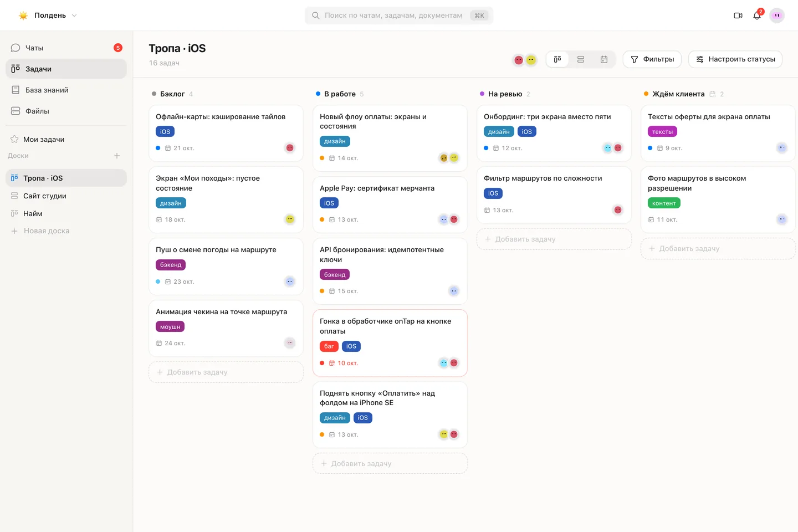Open notifications bell with badge
The height and width of the screenshot is (532, 798).
(x=758, y=15)
